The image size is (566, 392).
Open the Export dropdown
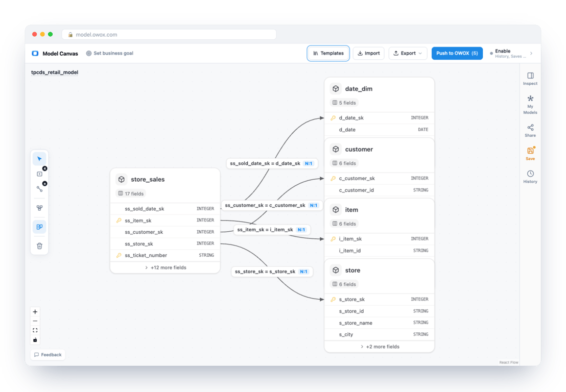tap(408, 54)
